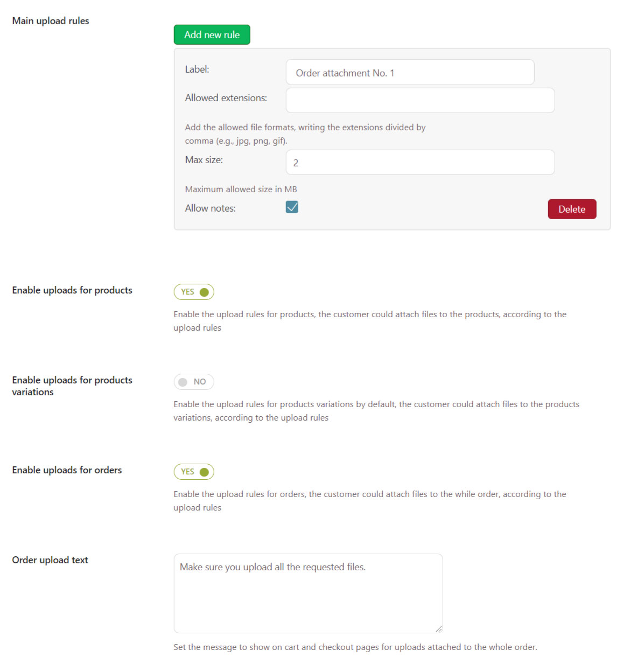Click the Max size label
This screenshot has height=671, width=644.
204,160
